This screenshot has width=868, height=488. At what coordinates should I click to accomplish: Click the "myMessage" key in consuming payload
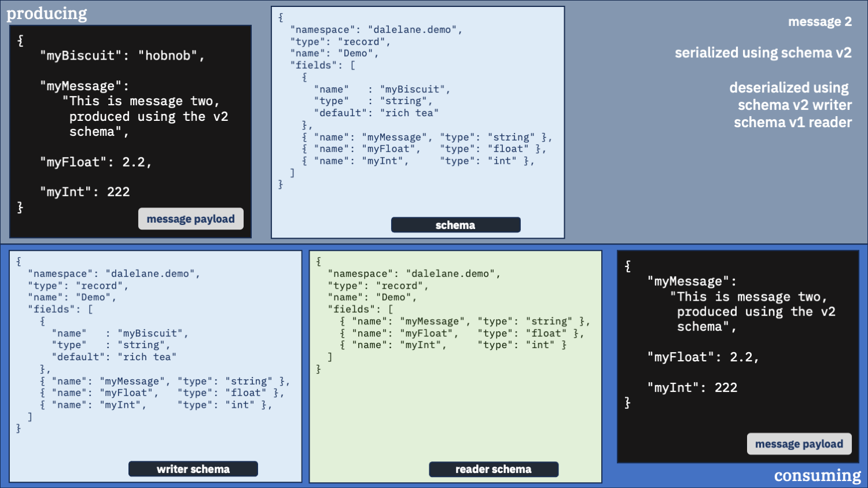(692, 282)
